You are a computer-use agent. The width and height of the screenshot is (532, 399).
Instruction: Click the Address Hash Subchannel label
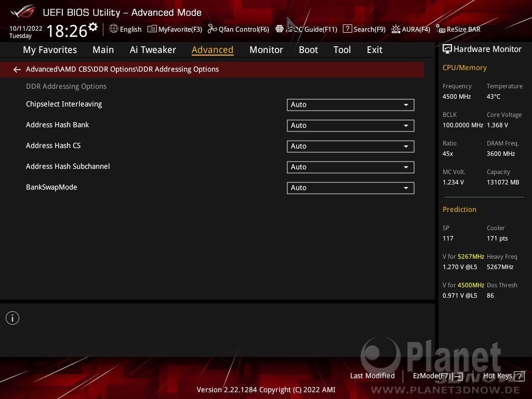(68, 166)
